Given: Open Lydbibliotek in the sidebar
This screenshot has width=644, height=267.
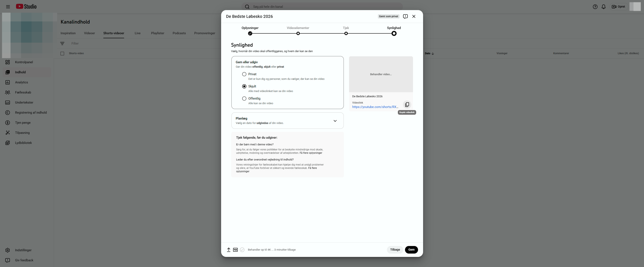Looking at the screenshot, I should tap(27, 143).
